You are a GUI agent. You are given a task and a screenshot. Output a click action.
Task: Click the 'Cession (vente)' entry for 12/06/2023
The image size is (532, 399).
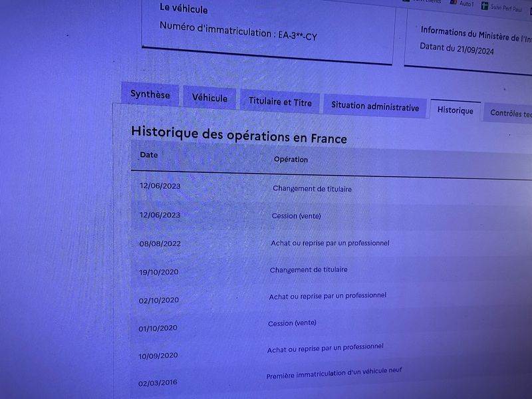click(296, 215)
